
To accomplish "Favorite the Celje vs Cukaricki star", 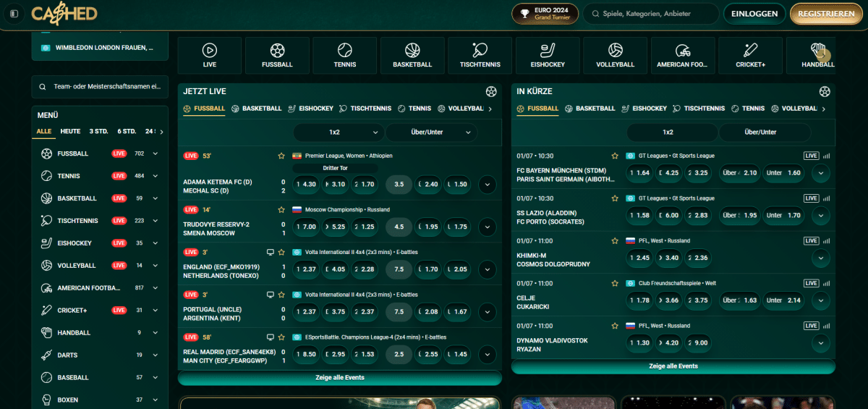I will [615, 283].
